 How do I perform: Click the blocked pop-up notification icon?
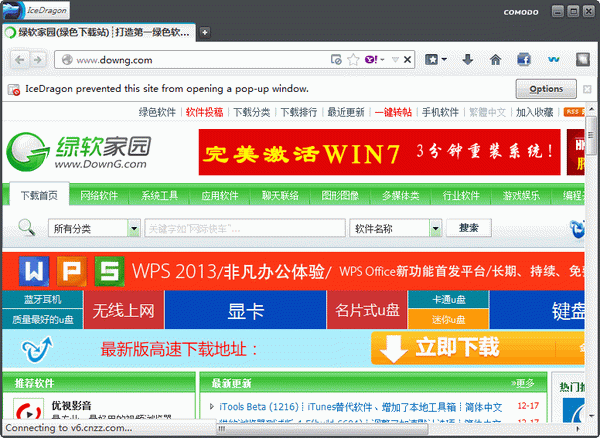pos(14,90)
